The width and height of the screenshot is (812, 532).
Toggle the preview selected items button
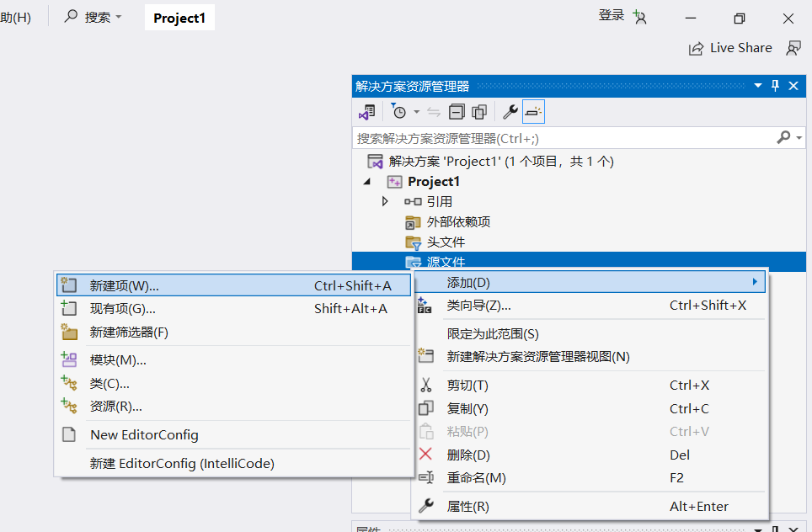coord(533,112)
